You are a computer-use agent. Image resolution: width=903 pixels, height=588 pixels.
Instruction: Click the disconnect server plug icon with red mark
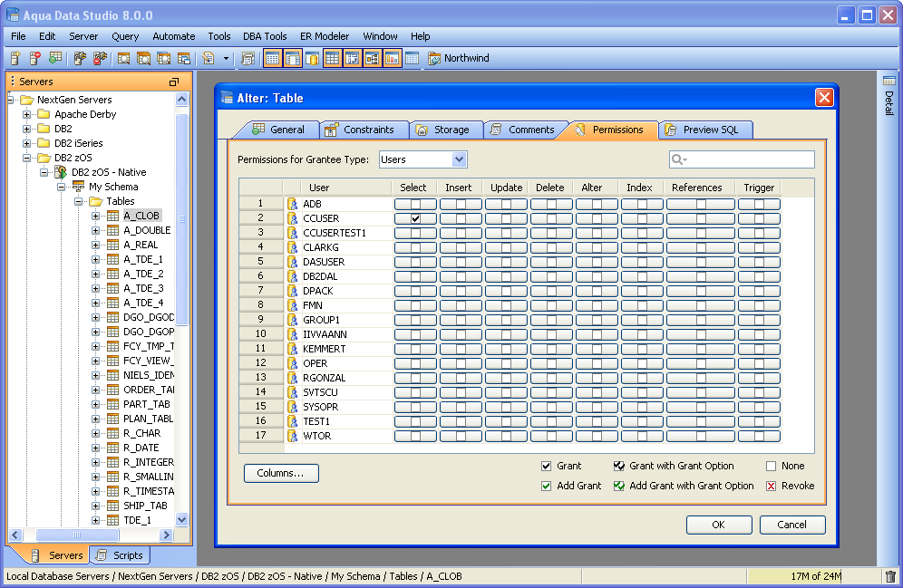pyautogui.click(x=100, y=58)
